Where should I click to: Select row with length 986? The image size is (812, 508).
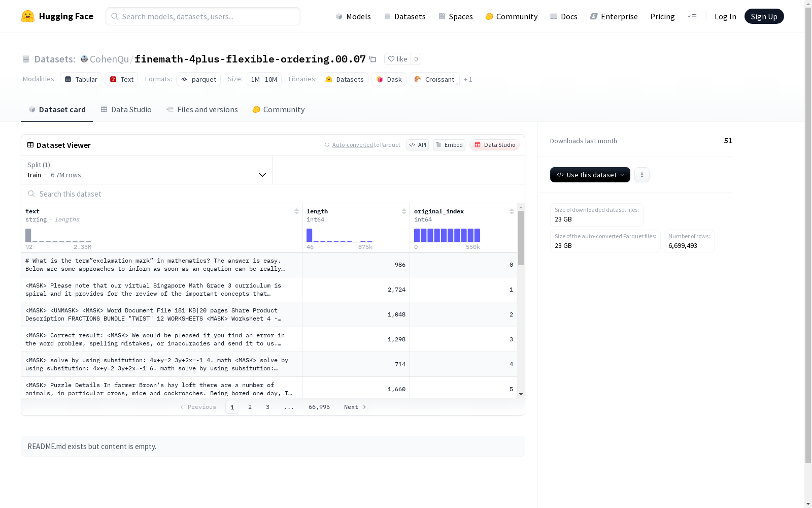point(269,265)
